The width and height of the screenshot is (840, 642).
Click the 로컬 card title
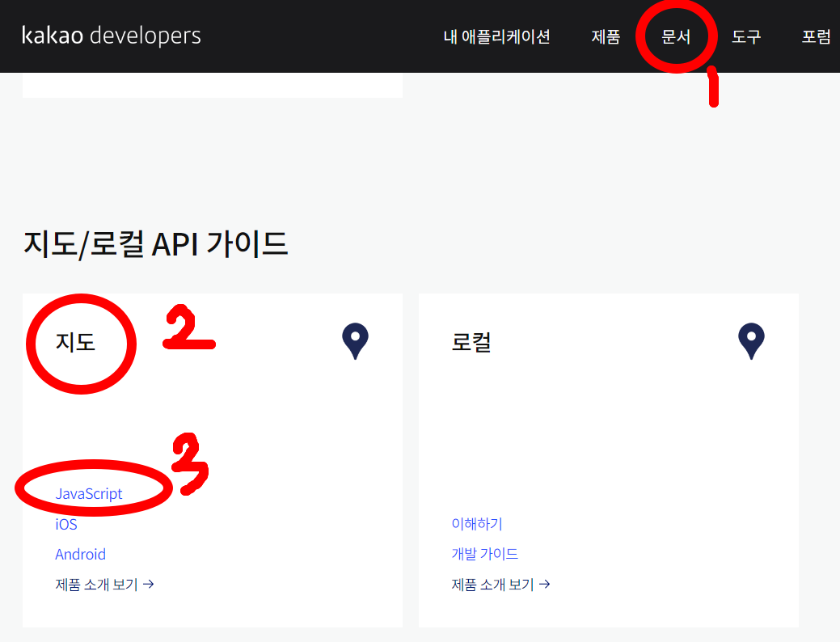[x=471, y=342]
